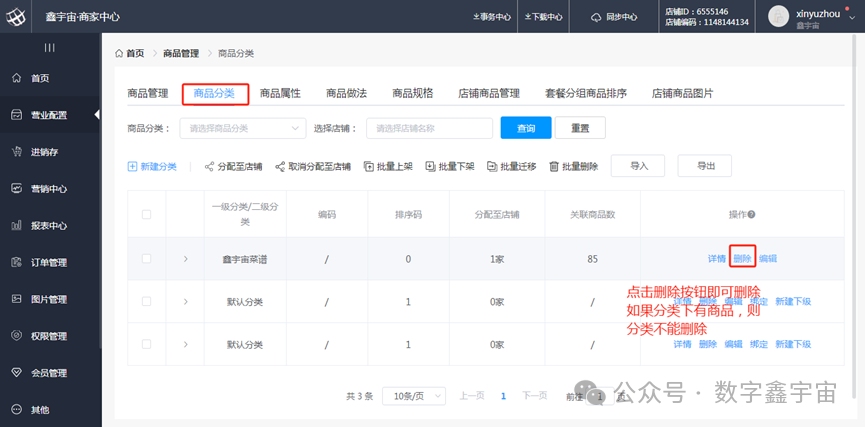
Task: Open the 店铺商品图片 tab
Action: 682,93
